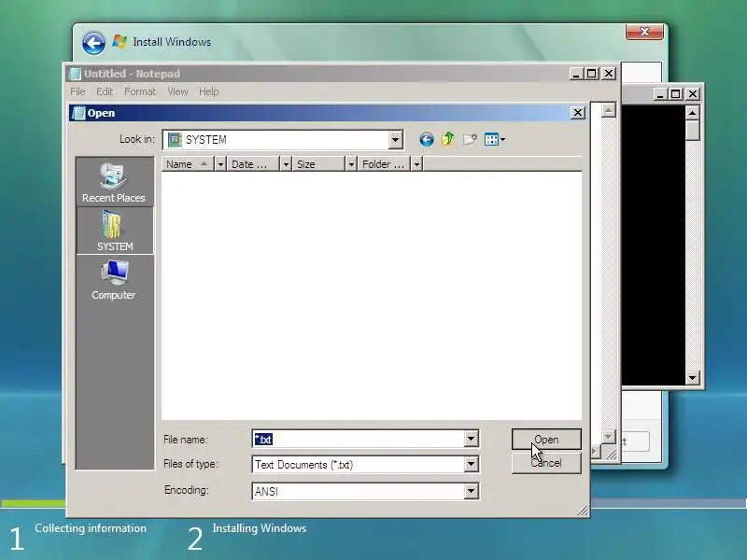Click the Open button
The width and height of the screenshot is (747, 560).
[546, 439]
